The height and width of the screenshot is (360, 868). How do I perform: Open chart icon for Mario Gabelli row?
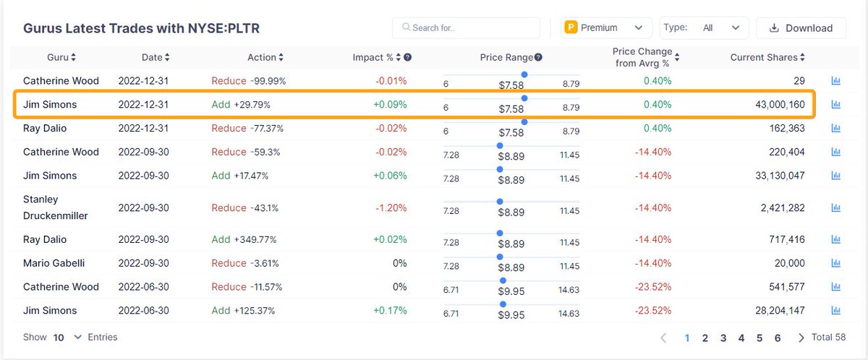[x=836, y=264]
